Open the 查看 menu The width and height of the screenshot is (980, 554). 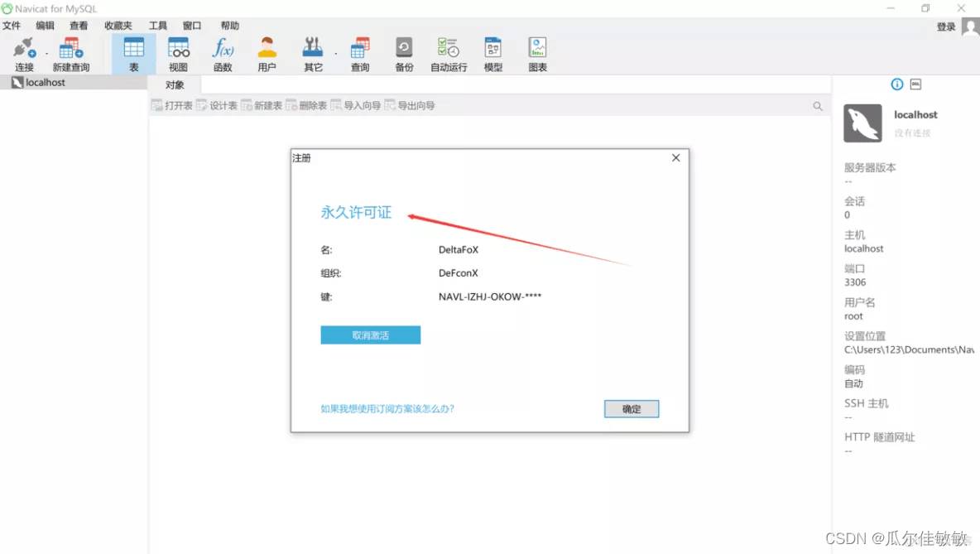point(79,26)
